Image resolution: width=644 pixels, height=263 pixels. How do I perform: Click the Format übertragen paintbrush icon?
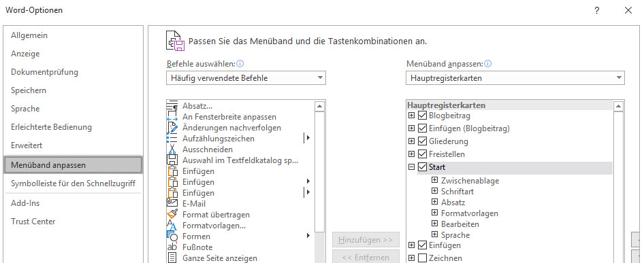pos(172,215)
